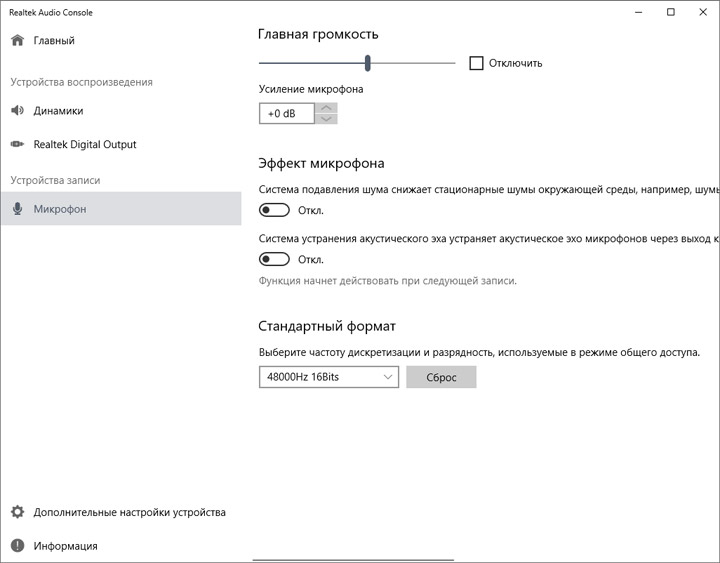Viewport: 720px width, 563px height.
Task: Click the Главная громкость slider handle
Action: click(x=368, y=63)
